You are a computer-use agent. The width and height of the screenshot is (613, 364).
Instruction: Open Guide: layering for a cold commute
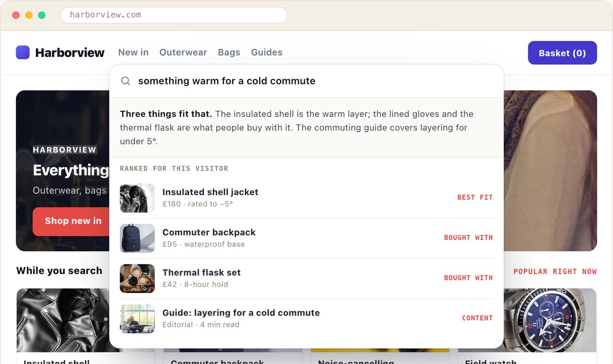coord(241,313)
